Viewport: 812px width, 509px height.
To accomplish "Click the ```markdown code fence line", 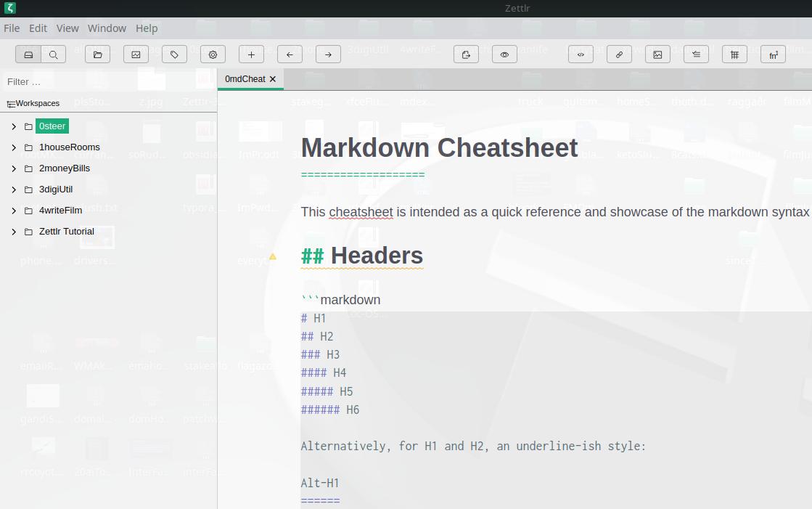I will coord(341,300).
